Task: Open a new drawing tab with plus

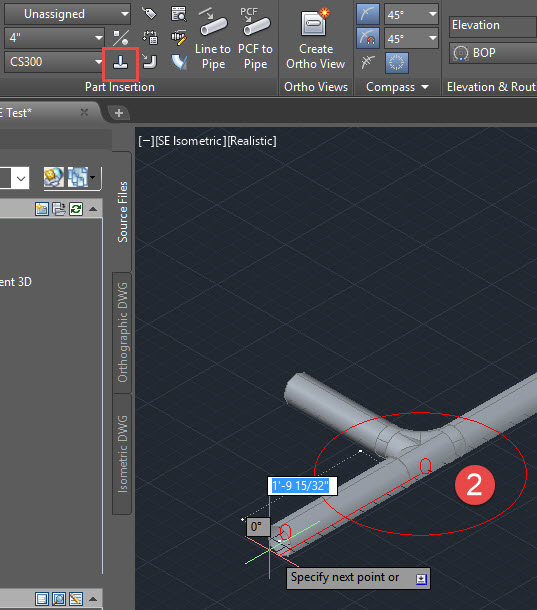Action: pos(119,113)
